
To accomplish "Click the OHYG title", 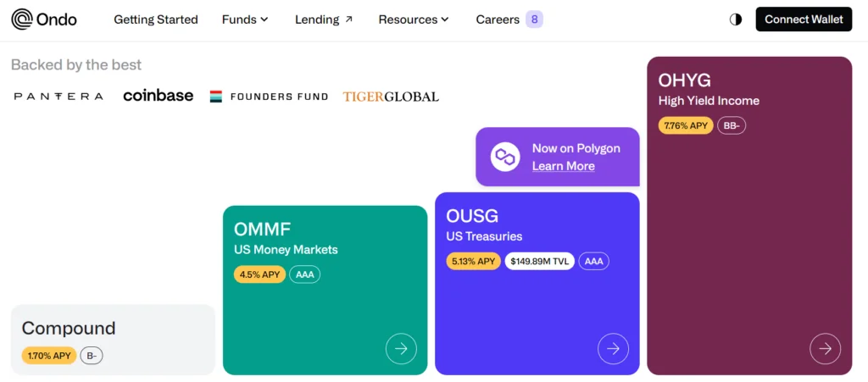I will (x=685, y=80).
